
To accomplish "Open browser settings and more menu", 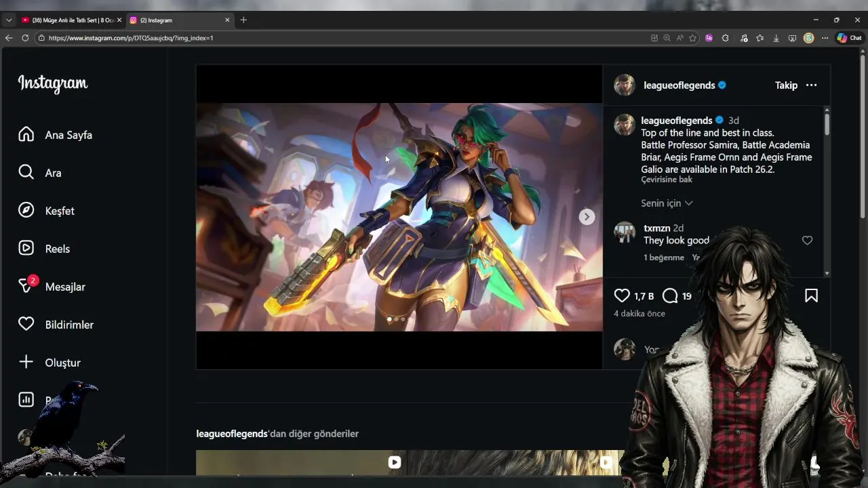I will click(x=825, y=38).
